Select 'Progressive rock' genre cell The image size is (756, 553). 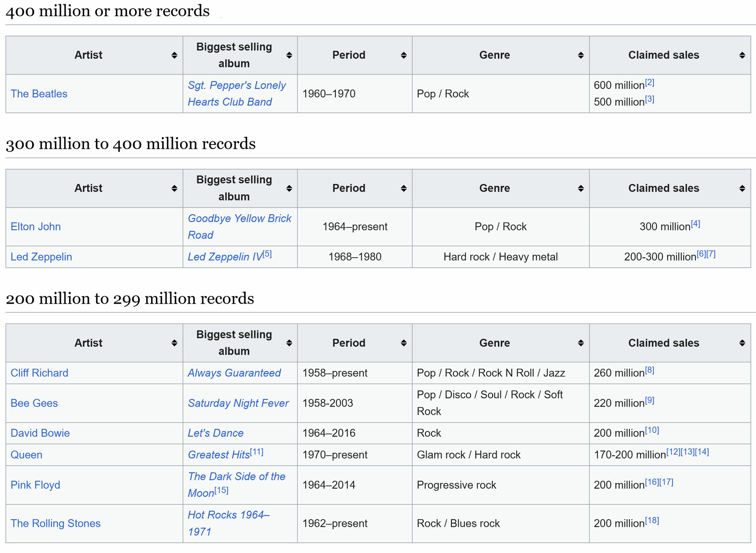tap(500, 485)
